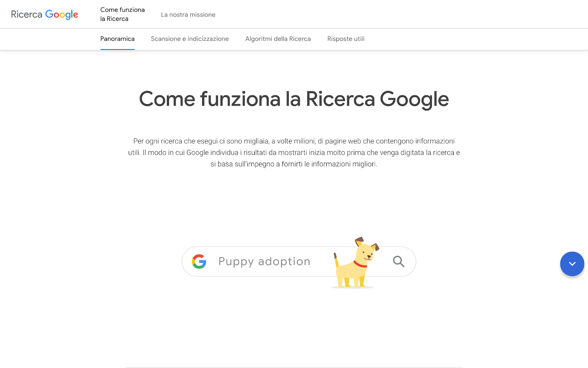
Task: Open Come funziona la Ricerca menu item
Action: [x=122, y=14]
